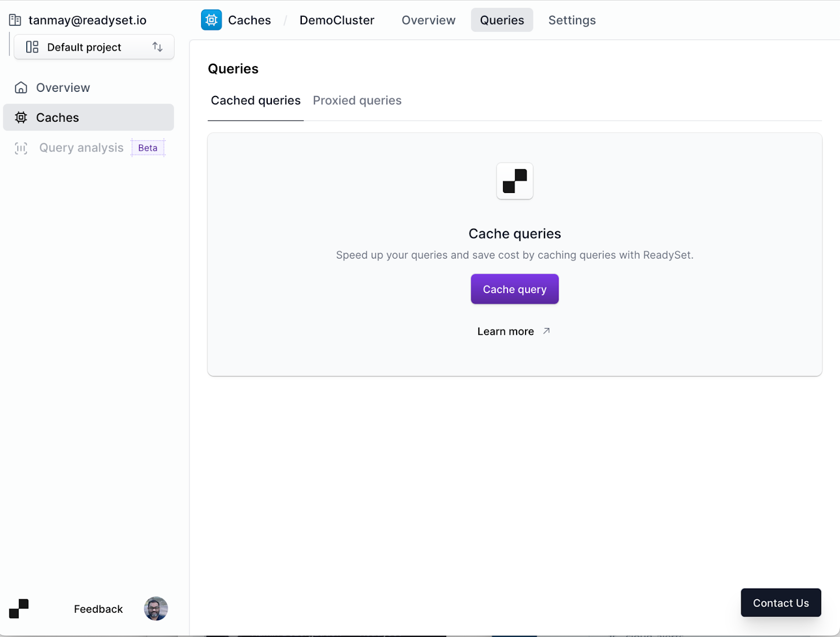Select Caches in the sidebar
840x637 pixels.
point(88,118)
